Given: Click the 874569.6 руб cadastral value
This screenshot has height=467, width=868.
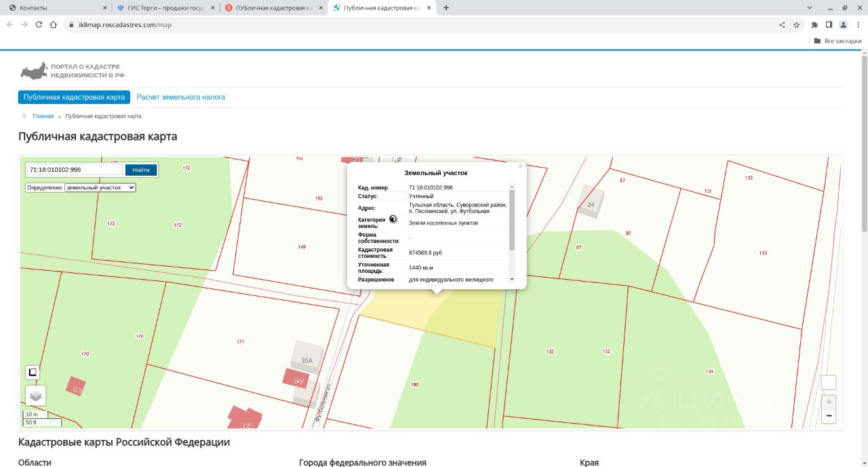Looking at the screenshot, I should coord(425,253).
